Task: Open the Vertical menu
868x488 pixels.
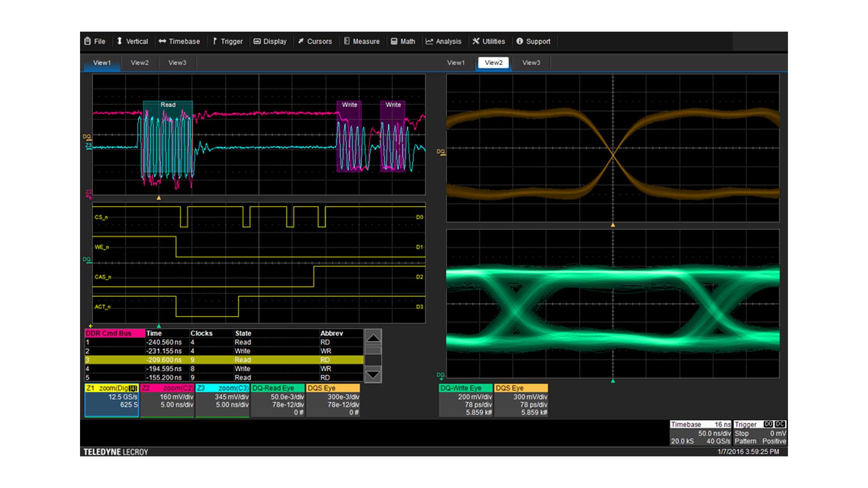Action: (x=123, y=41)
